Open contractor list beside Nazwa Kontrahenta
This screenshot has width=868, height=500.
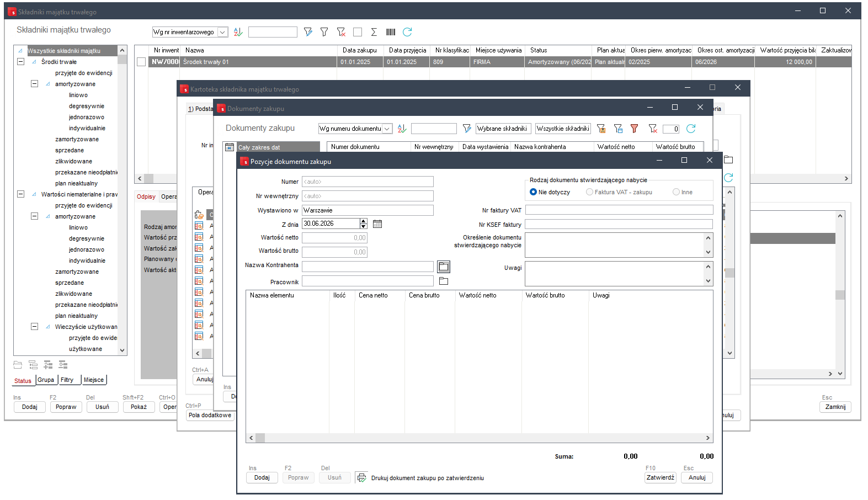[x=444, y=267]
